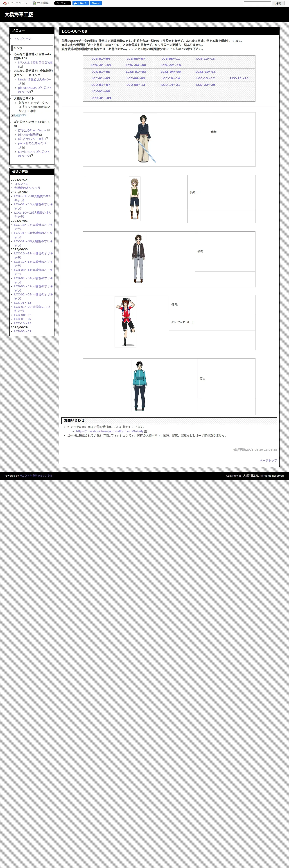This screenshot has height=868, width=289.
Task: Open LCV-01〜08 in the navigation table
Action: 101,91
